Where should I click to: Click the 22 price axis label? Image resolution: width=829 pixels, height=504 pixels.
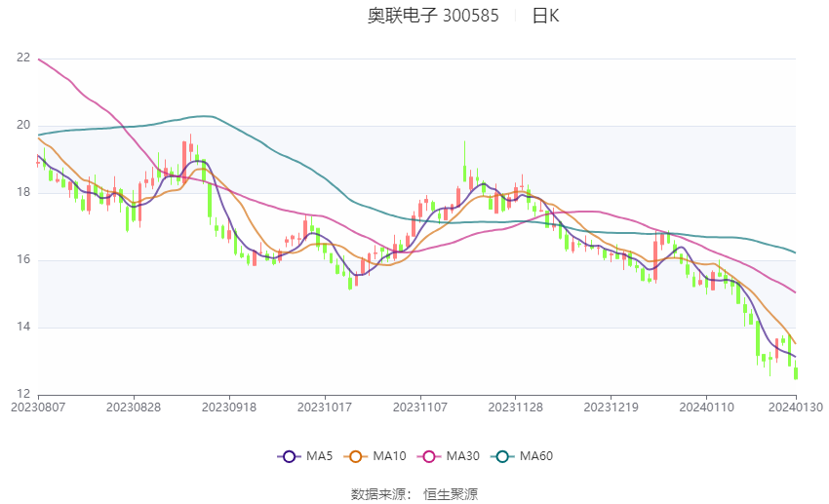(x=23, y=58)
